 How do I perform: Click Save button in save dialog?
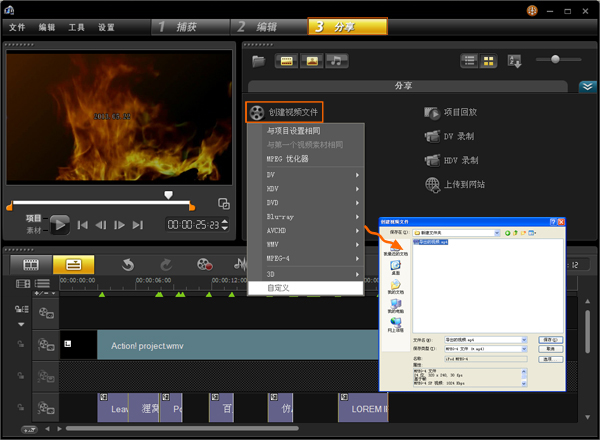point(550,340)
